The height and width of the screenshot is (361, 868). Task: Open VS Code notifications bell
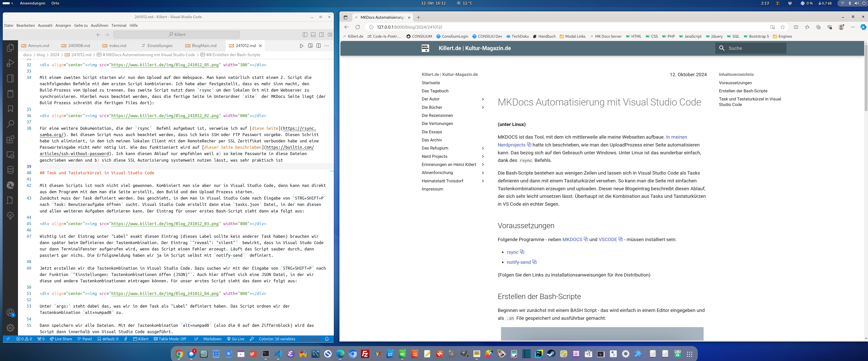click(327, 339)
